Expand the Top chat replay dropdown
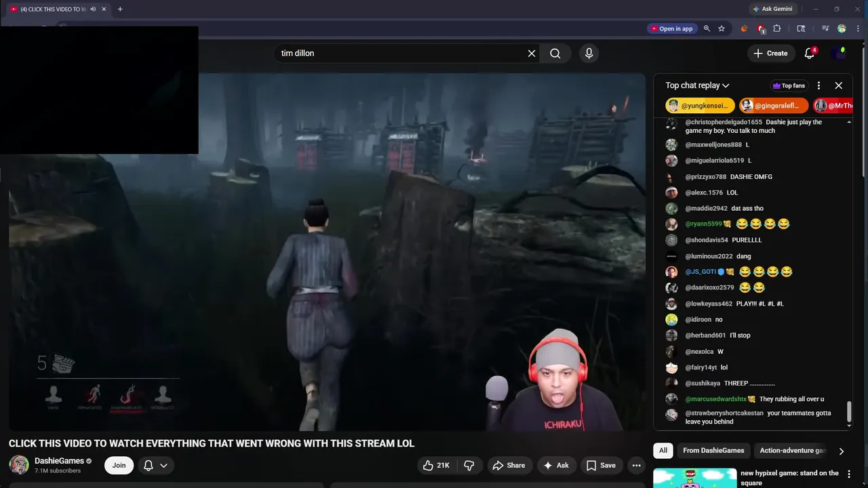The height and width of the screenshot is (488, 868). pyautogui.click(x=697, y=85)
